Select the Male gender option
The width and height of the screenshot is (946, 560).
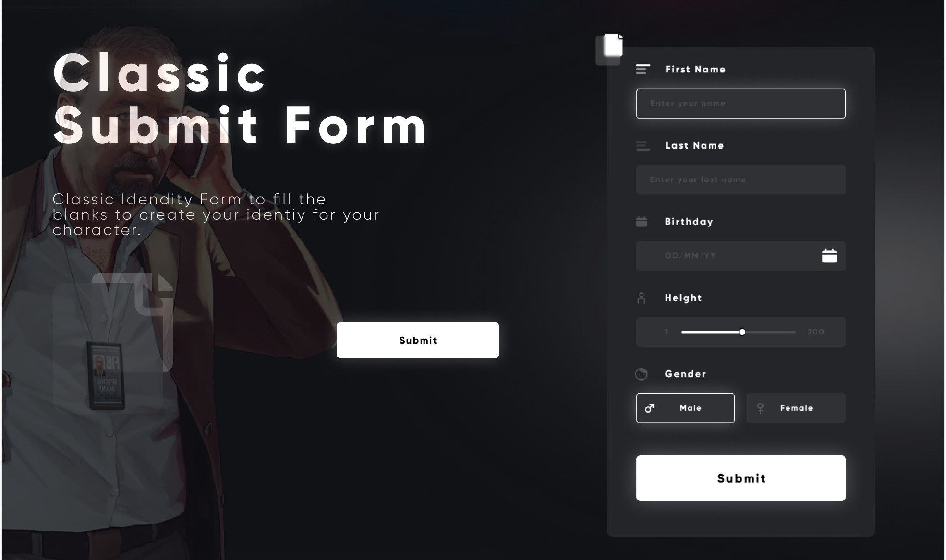click(x=685, y=408)
